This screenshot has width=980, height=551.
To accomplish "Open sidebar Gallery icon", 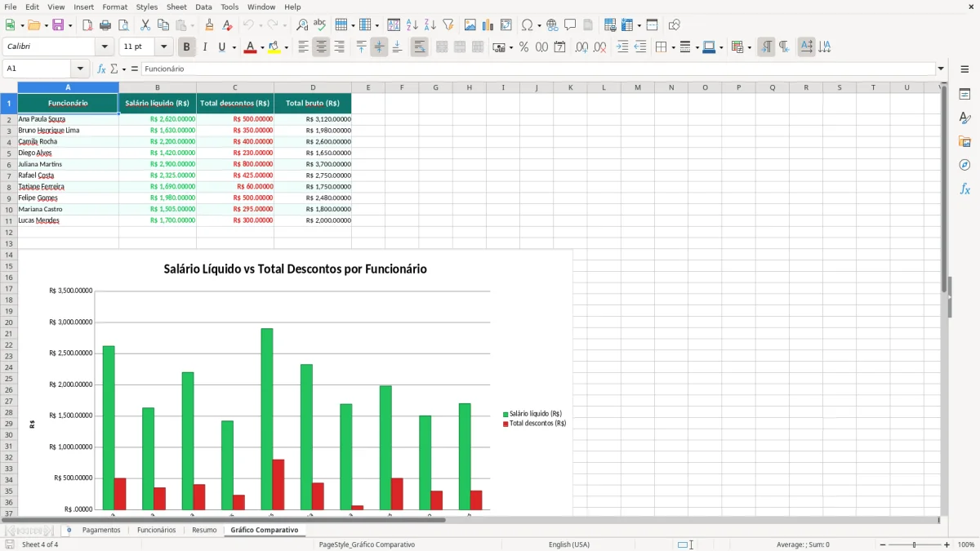I will pos(964,141).
